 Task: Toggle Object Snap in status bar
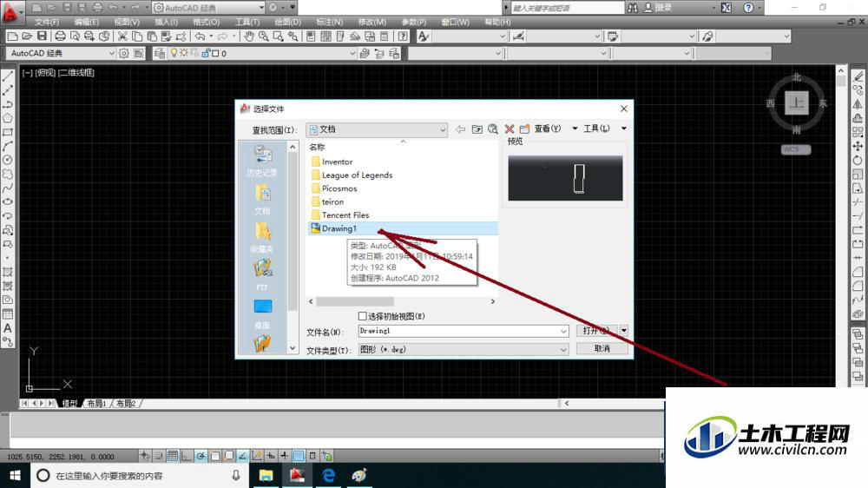(214, 456)
